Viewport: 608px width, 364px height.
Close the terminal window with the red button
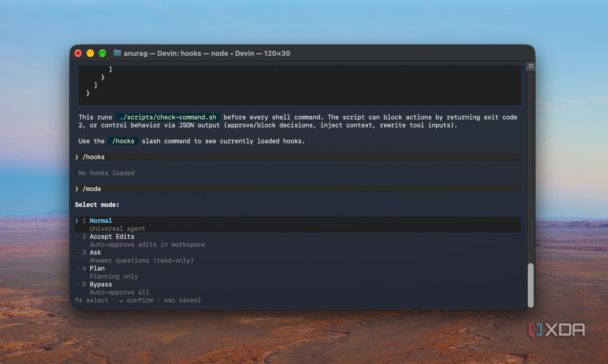tap(78, 53)
